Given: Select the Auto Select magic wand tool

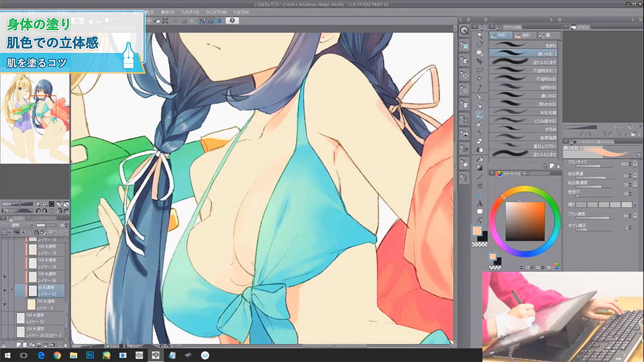Looking at the screenshot, I should 479,79.
